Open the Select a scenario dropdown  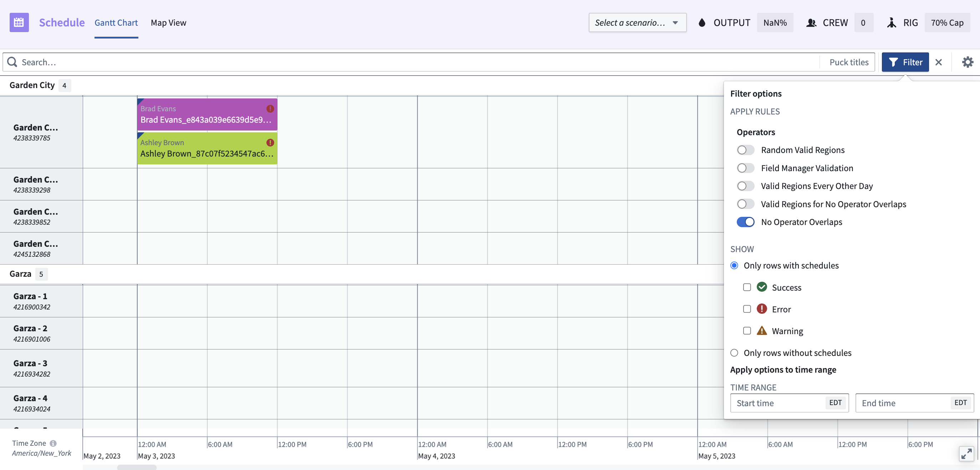pos(637,23)
